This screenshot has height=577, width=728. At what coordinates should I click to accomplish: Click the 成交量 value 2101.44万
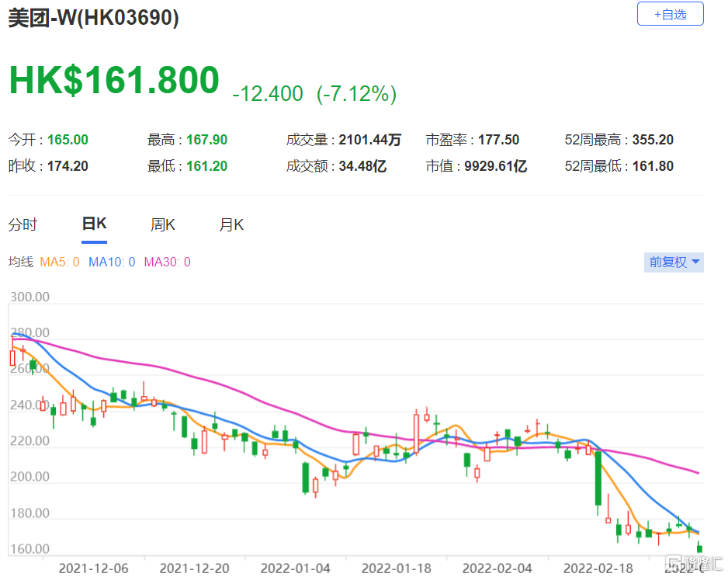click(369, 140)
